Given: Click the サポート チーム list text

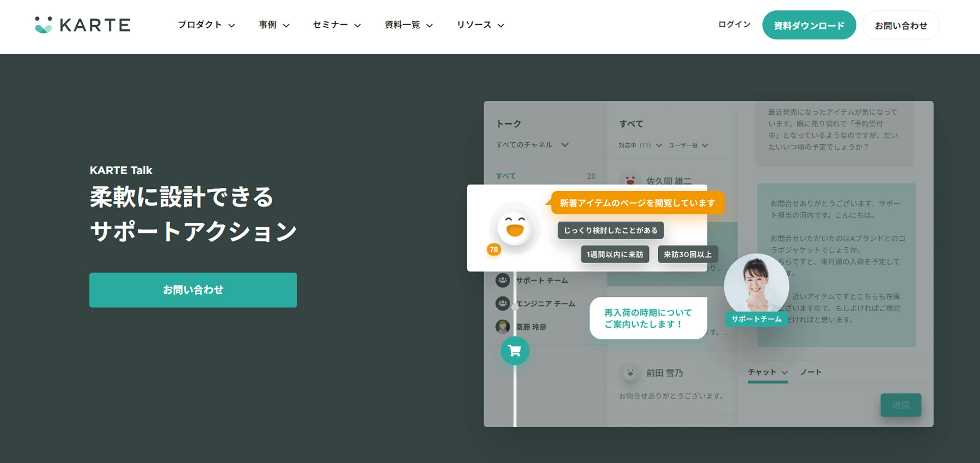Looking at the screenshot, I should (x=542, y=281).
